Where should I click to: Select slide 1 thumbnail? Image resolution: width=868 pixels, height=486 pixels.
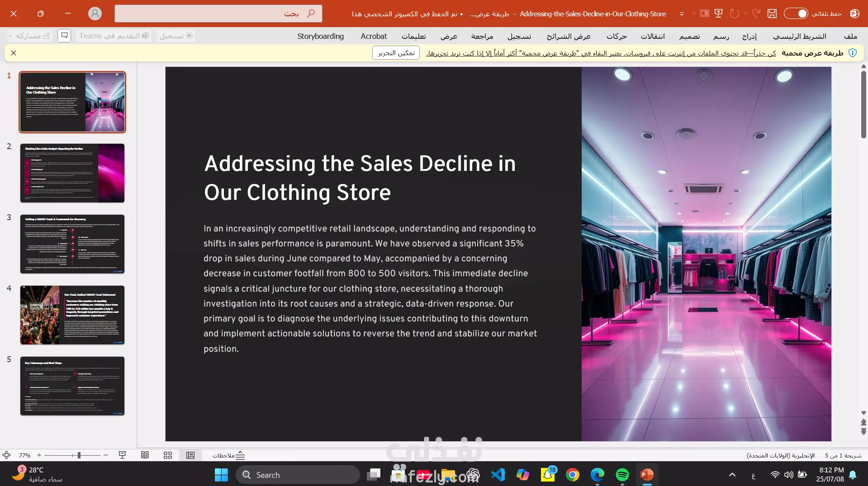[x=72, y=102]
